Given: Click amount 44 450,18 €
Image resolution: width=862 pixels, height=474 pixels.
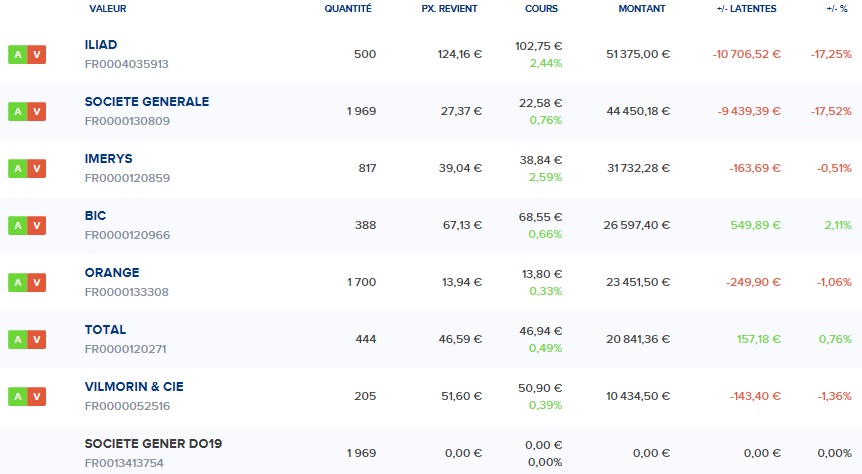Looking at the screenshot, I should [x=638, y=112].
